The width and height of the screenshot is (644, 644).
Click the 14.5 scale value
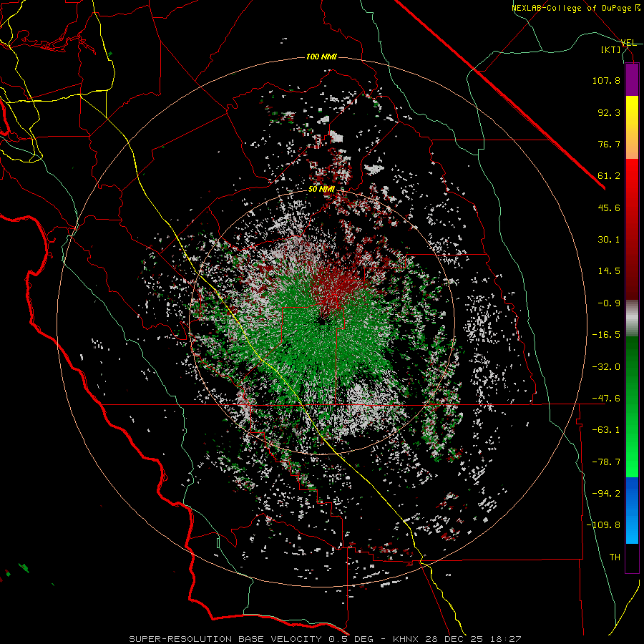(x=609, y=271)
